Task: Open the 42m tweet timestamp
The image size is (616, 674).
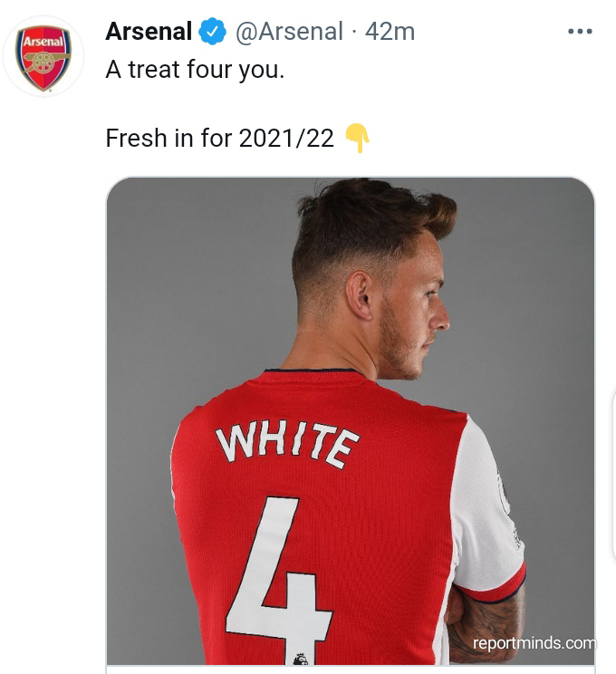Action: point(390,32)
